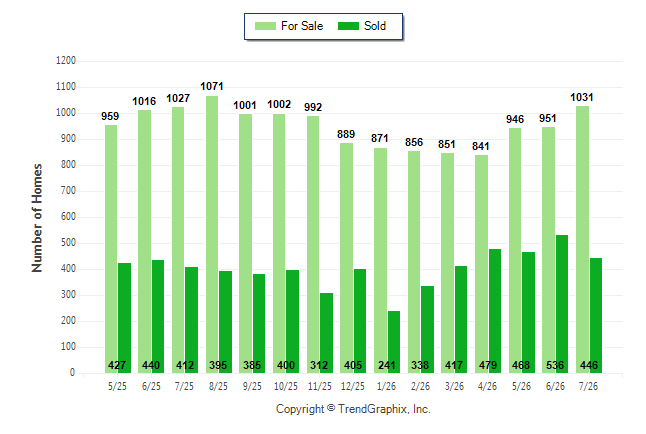Select the For Sale legend label
646x434 pixels.
302,26
